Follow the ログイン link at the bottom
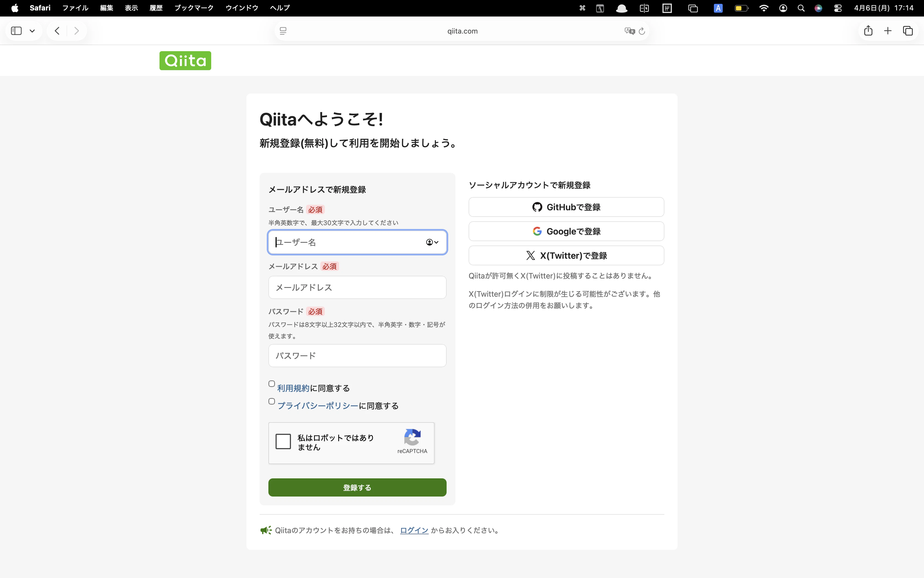 tap(414, 530)
